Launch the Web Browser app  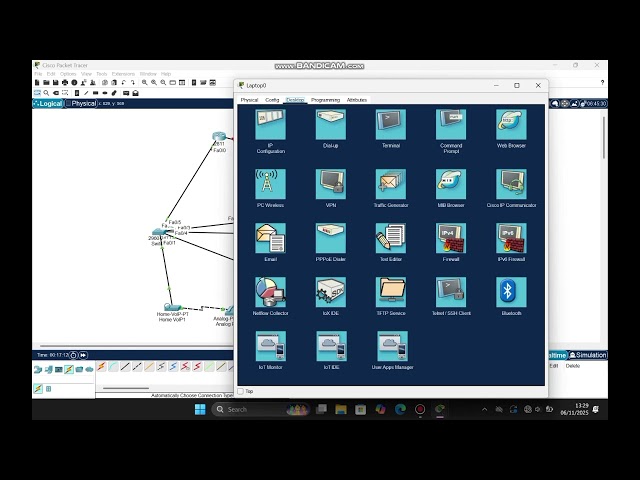[x=511, y=124]
